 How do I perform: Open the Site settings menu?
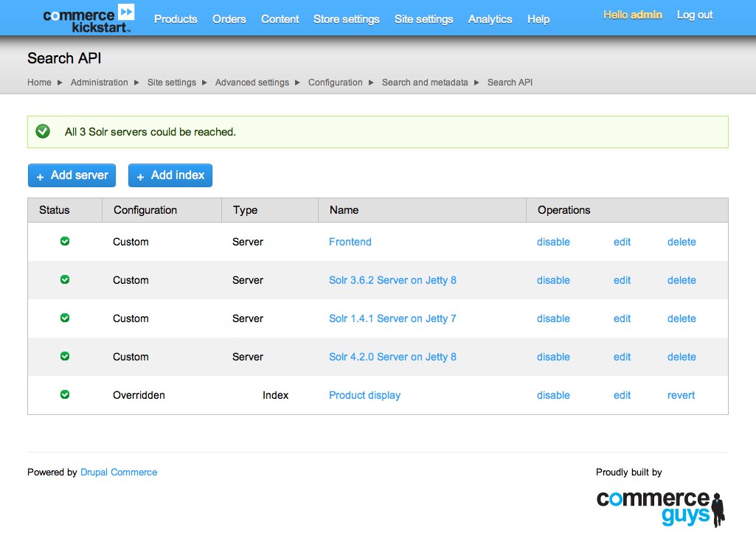[423, 19]
